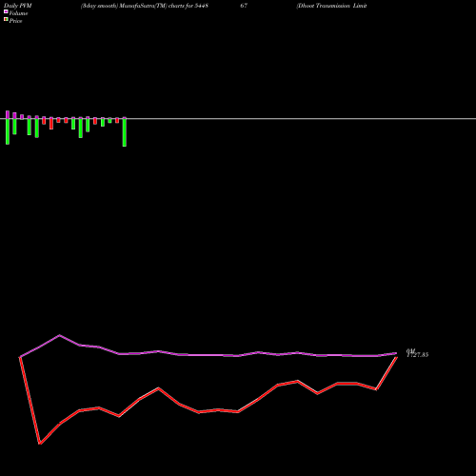Viewport: 476px width, 476px height.
Task: Select the Price legend label
Action: (15, 21)
